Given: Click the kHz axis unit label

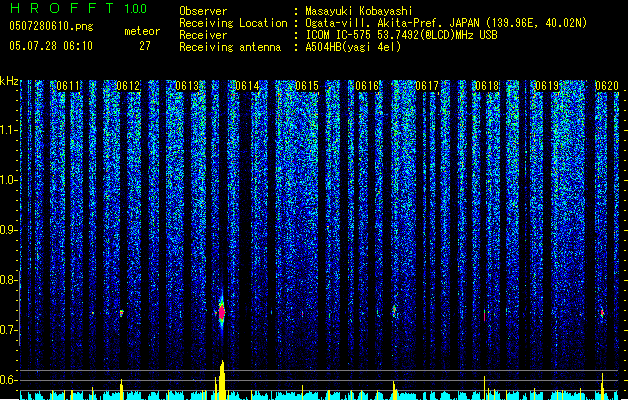Looking at the screenshot, I should pos(9,81).
